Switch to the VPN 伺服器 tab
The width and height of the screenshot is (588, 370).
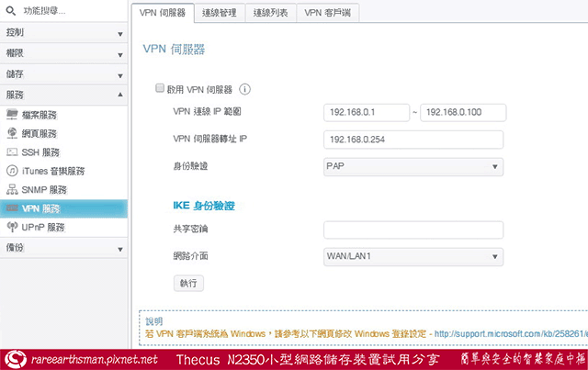163,13
